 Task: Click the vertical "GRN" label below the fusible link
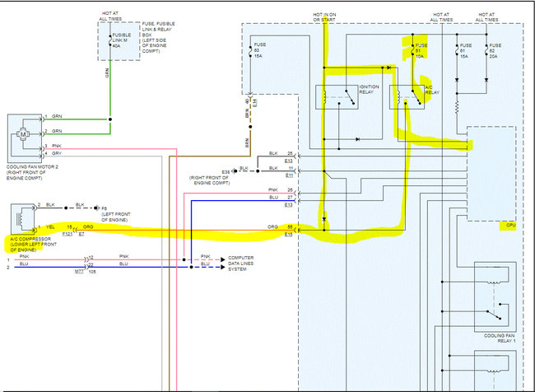pyautogui.click(x=107, y=72)
